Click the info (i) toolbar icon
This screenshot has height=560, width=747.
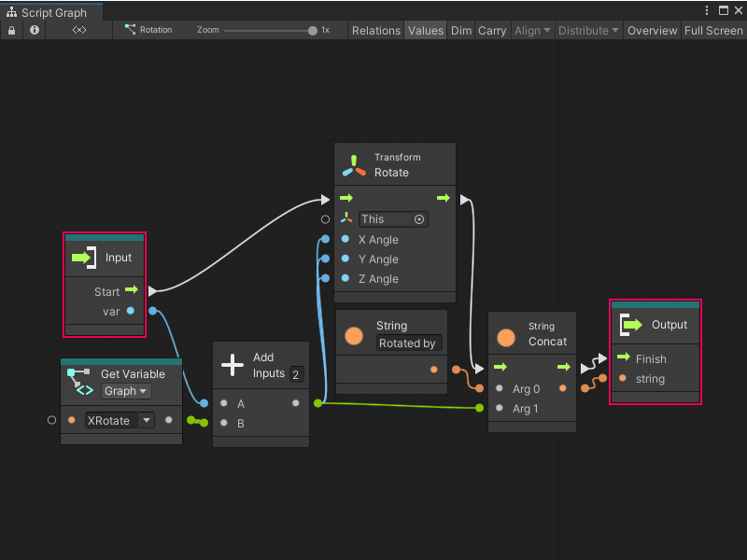[x=35, y=30]
